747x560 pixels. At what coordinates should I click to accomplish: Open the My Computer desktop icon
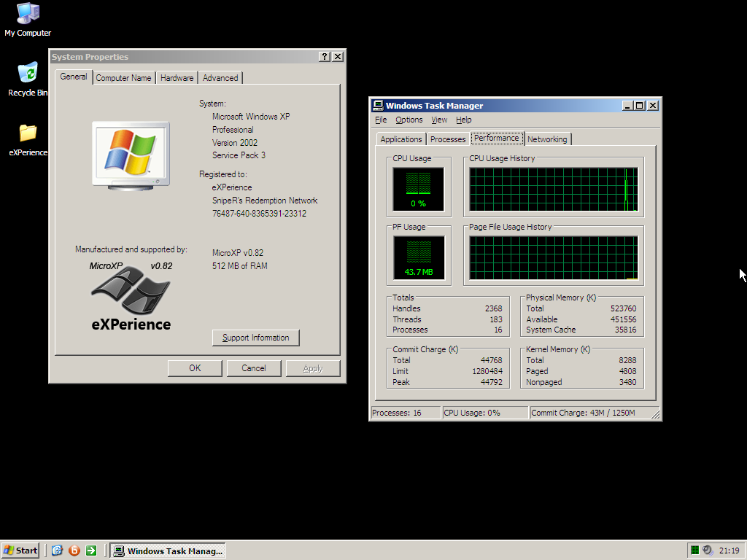point(28,19)
